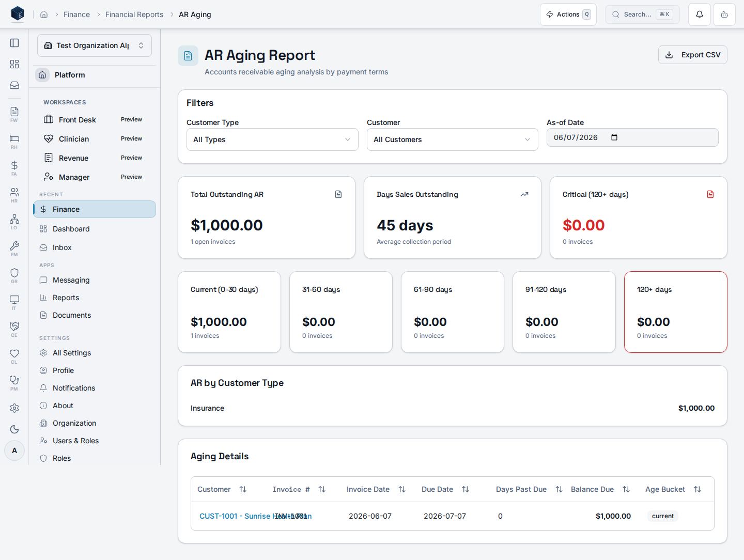Sort by Age Bucket column
The image size is (744, 560).
click(673, 489)
